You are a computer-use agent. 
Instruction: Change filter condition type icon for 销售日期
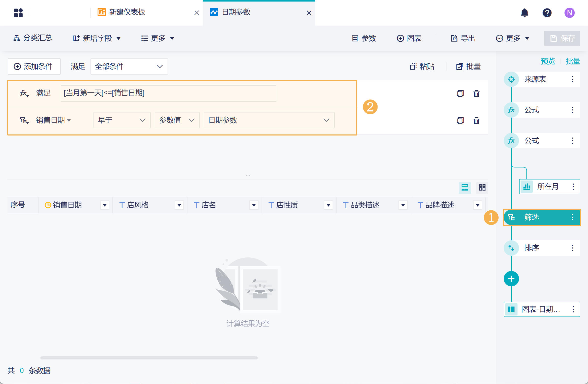pyautogui.click(x=24, y=120)
